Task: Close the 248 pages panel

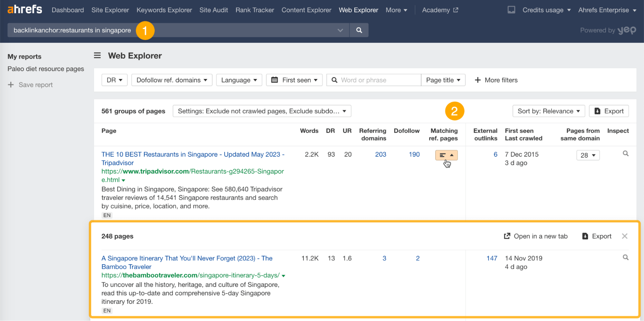Action: pyautogui.click(x=624, y=236)
